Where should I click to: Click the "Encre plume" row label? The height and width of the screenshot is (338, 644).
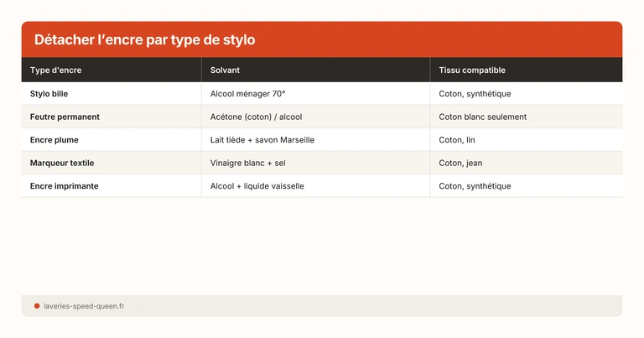[x=55, y=140]
